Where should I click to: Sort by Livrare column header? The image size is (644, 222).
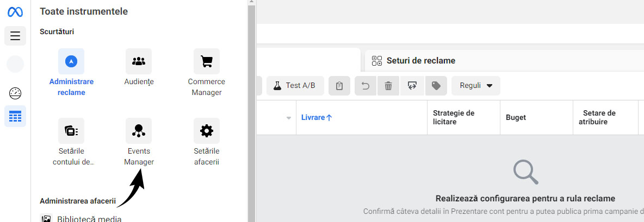tap(316, 118)
